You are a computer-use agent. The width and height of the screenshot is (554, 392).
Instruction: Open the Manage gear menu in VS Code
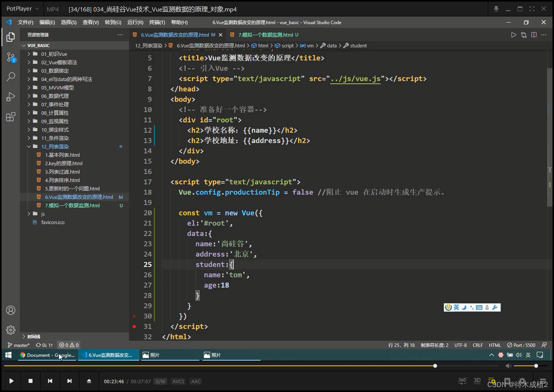tap(11, 330)
